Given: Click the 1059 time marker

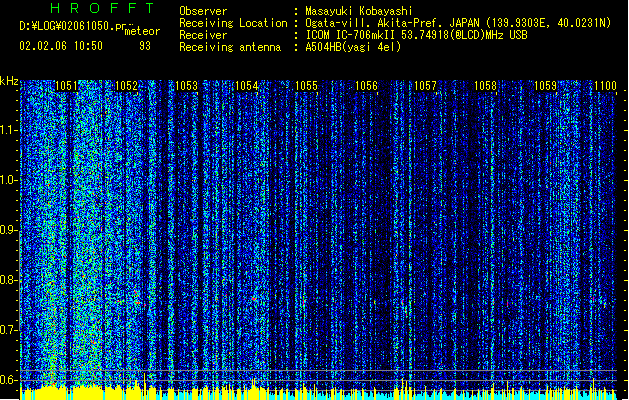Looking at the screenshot, I should pyautogui.click(x=546, y=86).
